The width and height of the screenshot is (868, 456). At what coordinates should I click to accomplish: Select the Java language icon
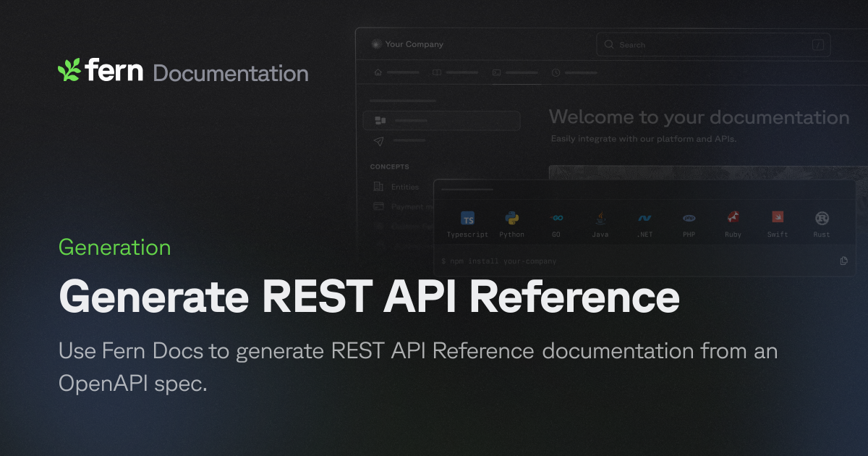point(600,218)
